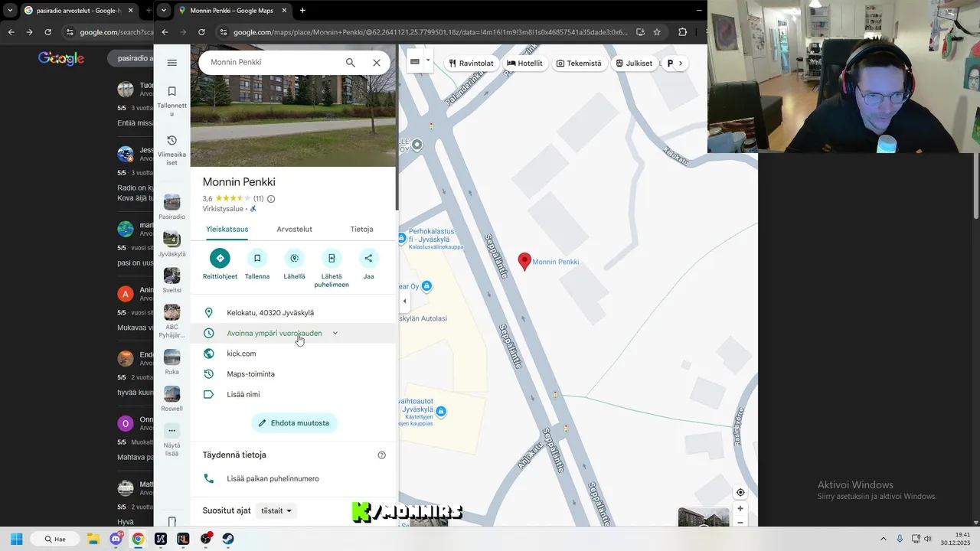Expand Avoinna ympäri vuorokauden hours
The height and width of the screenshot is (551, 980).
pyautogui.click(x=293, y=333)
